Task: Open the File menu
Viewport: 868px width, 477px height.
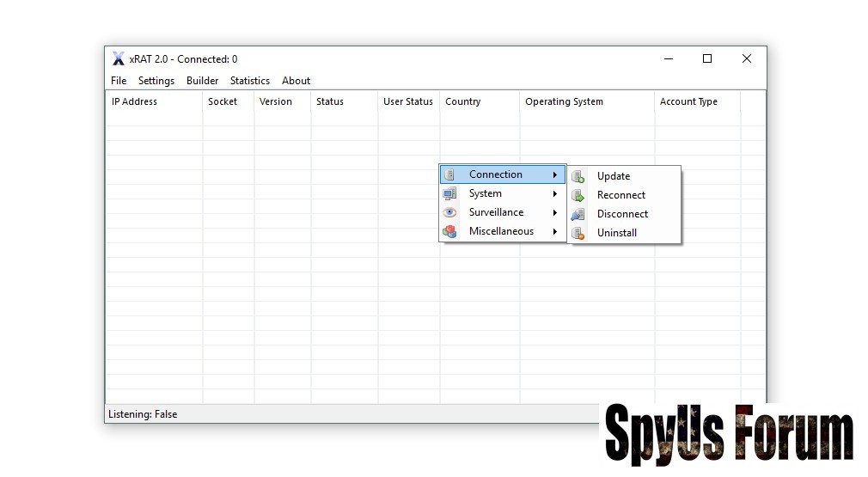Action: point(119,81)
